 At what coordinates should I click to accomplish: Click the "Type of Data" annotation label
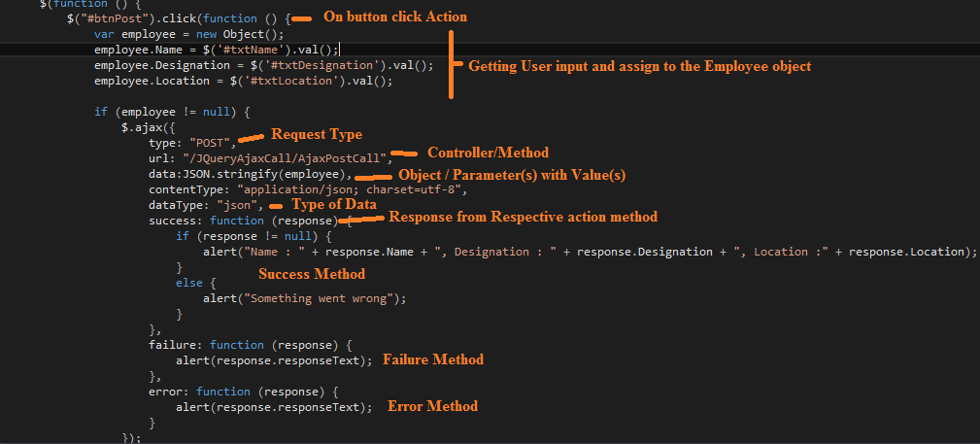(x=336, y=204)
